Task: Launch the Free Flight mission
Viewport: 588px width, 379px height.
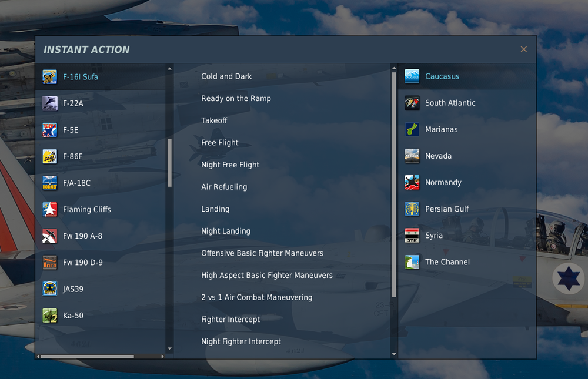Action: click(x=219, y=143)
